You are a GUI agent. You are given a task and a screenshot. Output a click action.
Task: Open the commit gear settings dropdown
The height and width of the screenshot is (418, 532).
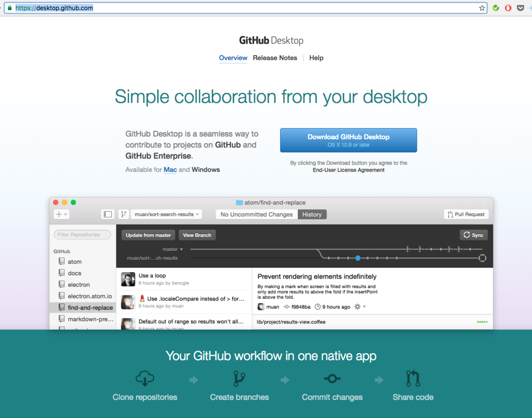point(360,307)
